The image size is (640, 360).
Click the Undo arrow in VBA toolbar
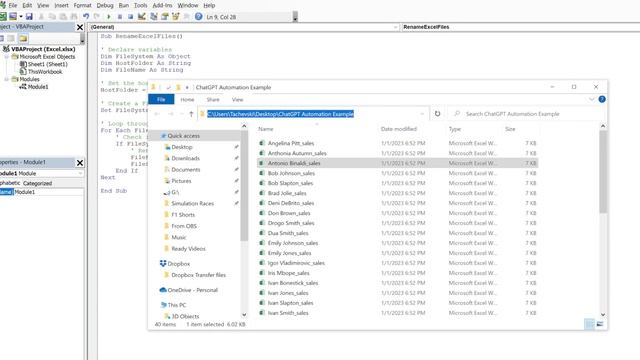pyautogui.click(x=86, y=17)
